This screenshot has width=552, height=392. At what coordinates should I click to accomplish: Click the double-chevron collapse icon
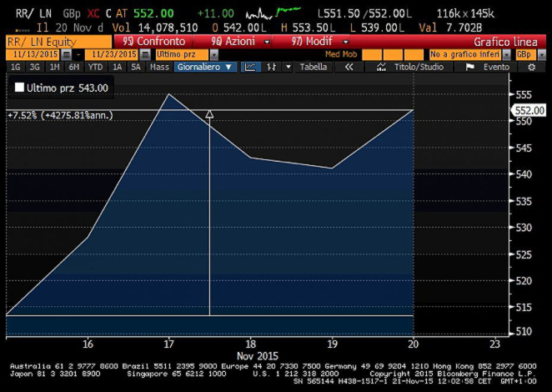pos(349,67)
